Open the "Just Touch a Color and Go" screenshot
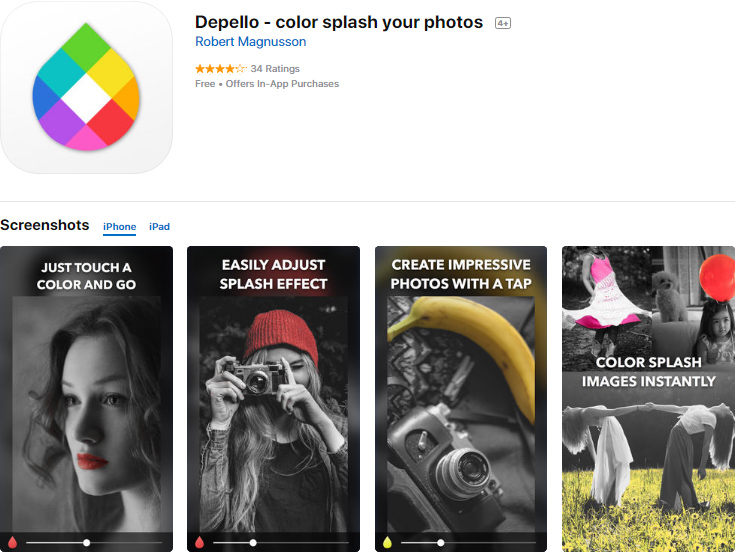 click(x=86, y=400)
